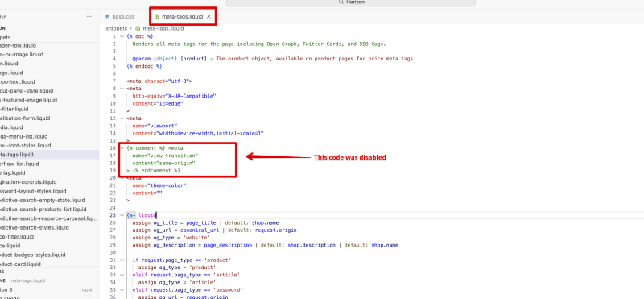The width and height of the screenshot is (644, 299).
Task: Click the snippets breadcrumb segment
Action: tap(116, 28)
